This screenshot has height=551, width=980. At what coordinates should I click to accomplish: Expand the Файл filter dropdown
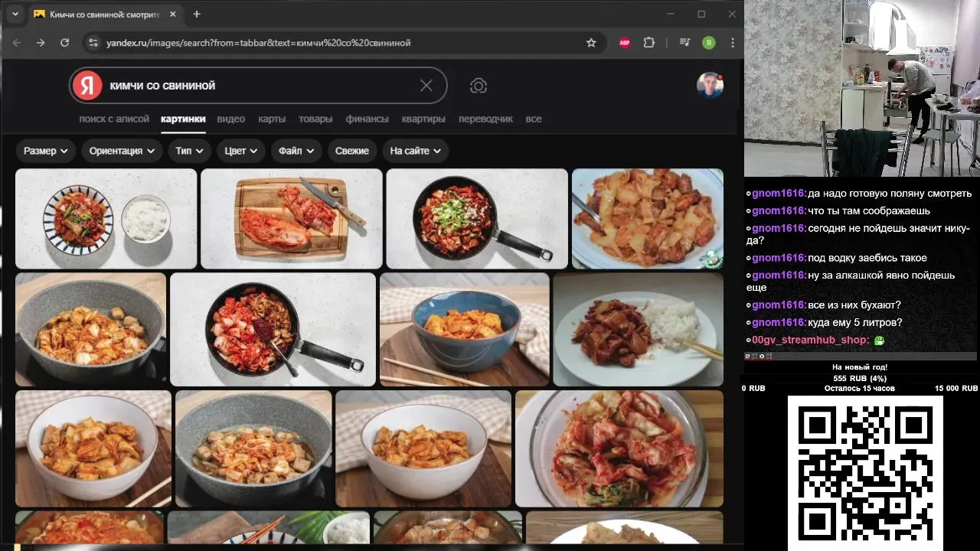point(296,151)
